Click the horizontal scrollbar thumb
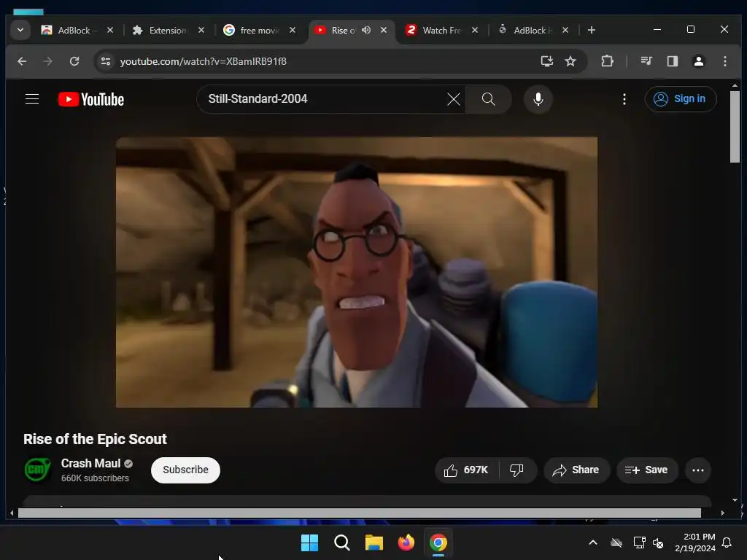The image size is (747, 560). coord(360,513)
